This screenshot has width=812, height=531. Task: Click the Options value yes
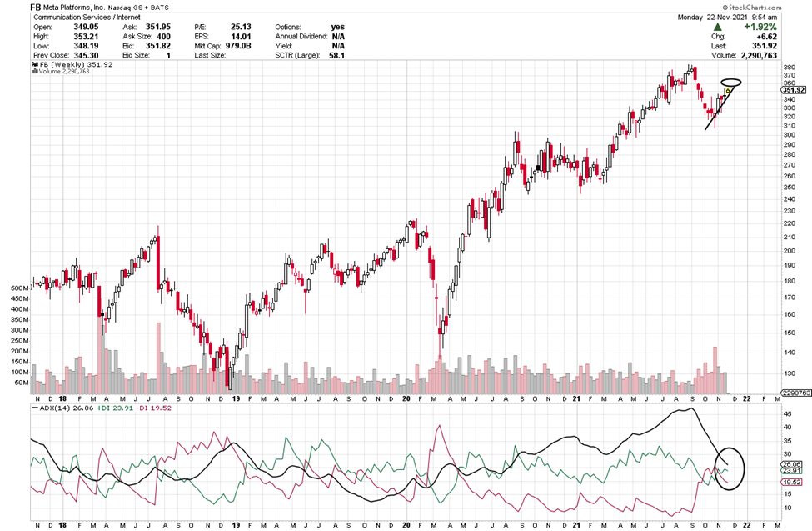337,27
